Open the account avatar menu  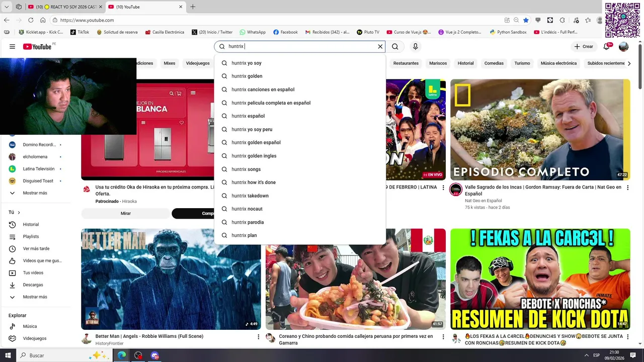pos(623,46)
